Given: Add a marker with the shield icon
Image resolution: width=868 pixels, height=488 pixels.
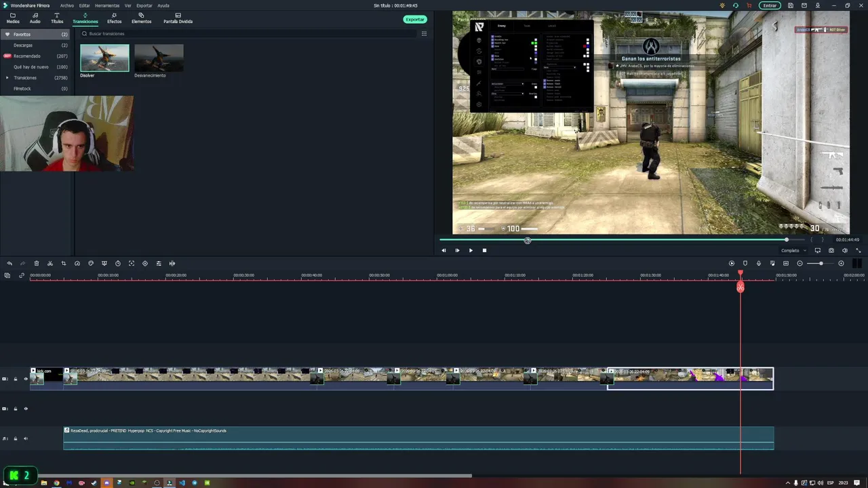Looking at the screenshot, I should [x=745, y=263].
